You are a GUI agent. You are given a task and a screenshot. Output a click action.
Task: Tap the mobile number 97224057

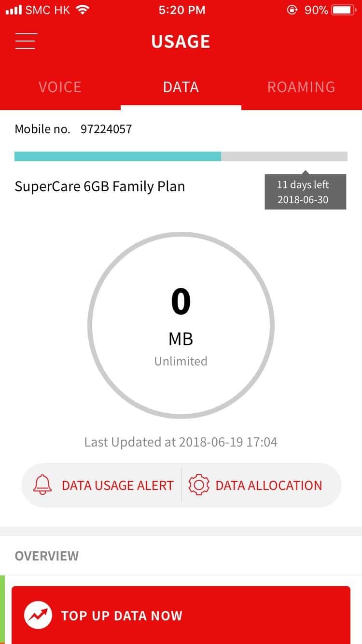(x=106, y=129)
